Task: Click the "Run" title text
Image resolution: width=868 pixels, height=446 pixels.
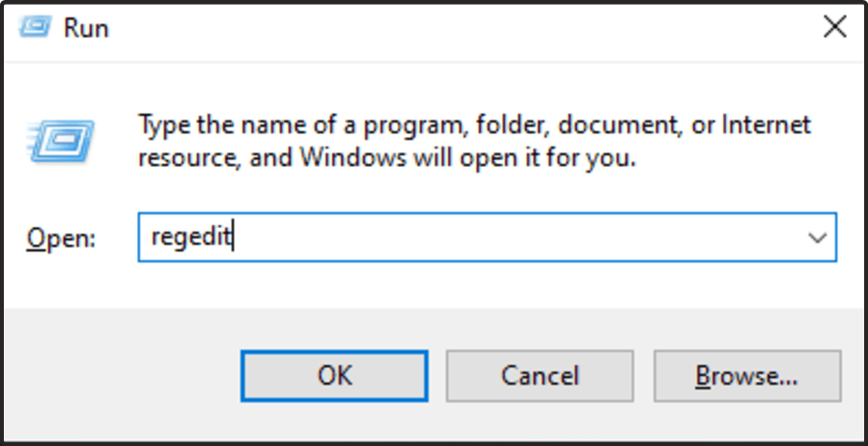Action: click(86, 28)
